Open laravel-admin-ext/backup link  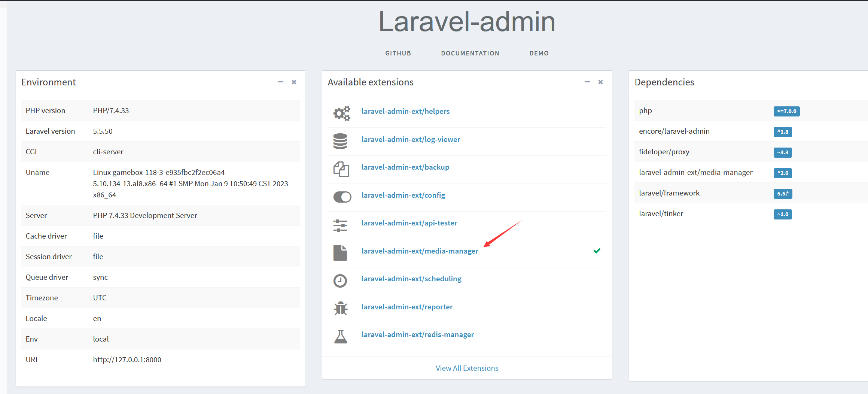pos(405,167)
